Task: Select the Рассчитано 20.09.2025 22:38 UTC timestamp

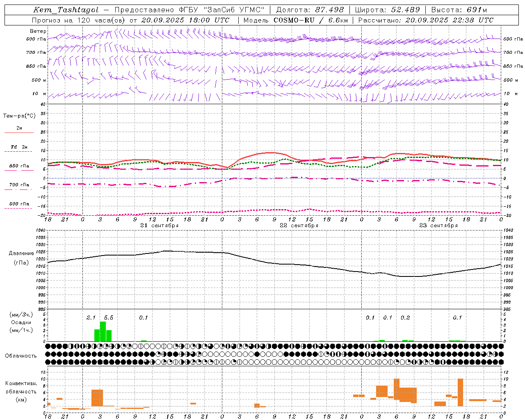Action: point(426,20)
